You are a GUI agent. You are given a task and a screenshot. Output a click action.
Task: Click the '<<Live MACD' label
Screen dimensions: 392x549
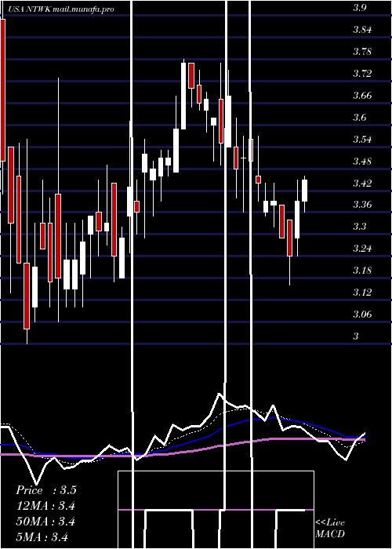coord(330,529)
